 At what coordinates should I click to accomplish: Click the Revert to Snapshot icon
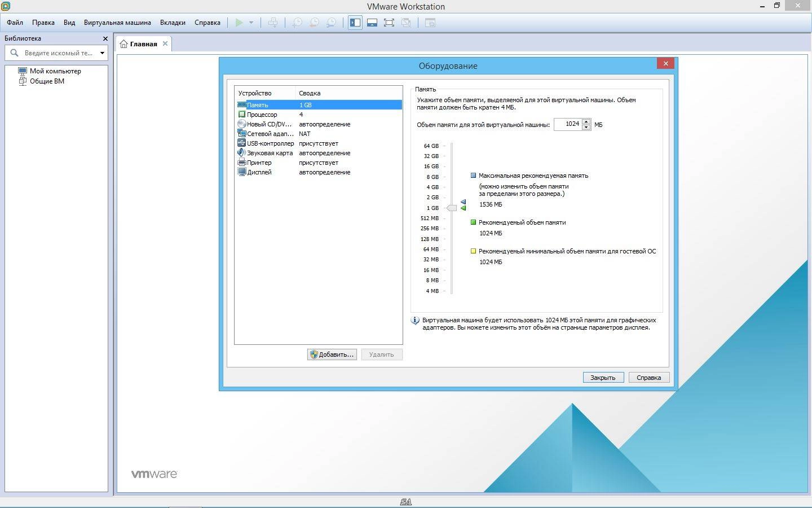click(314, 23)
